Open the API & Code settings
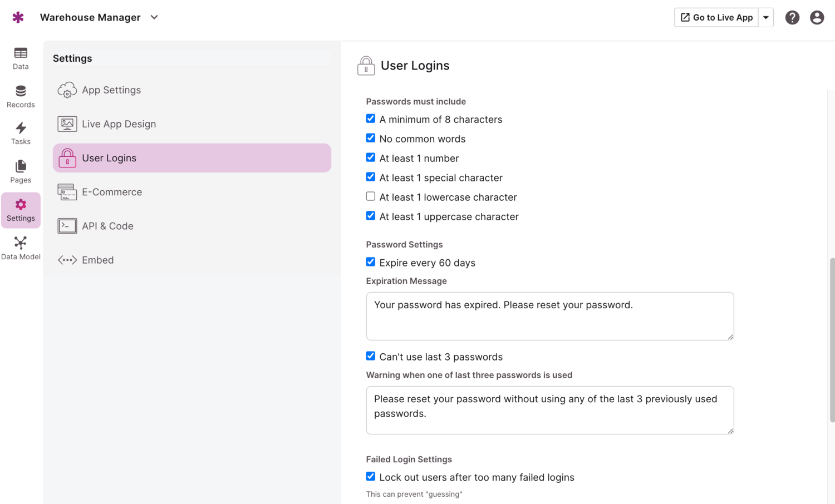The width and height of the screenshot is (835, 504). (x=107, y=226)
